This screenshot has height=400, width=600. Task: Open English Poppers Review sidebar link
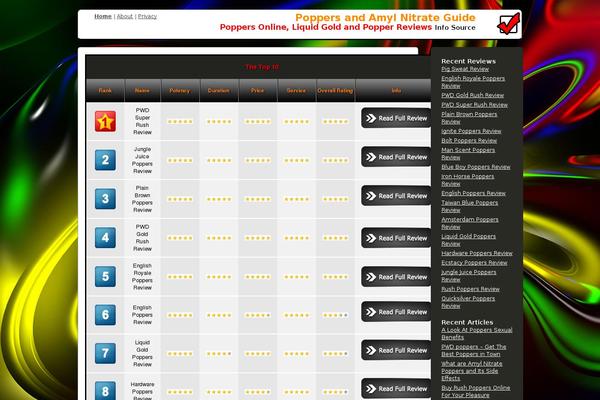473,193
